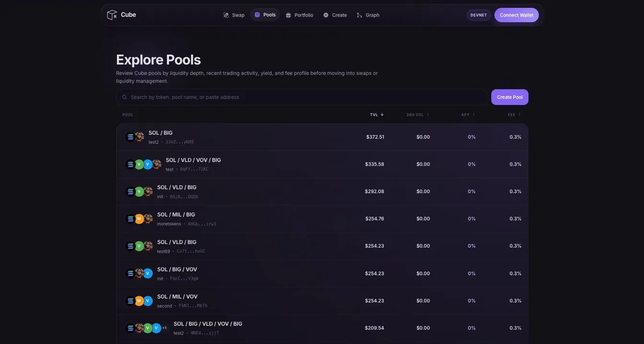
Task: Click the Graph nav icon
Action: click(x=359, y=15)
